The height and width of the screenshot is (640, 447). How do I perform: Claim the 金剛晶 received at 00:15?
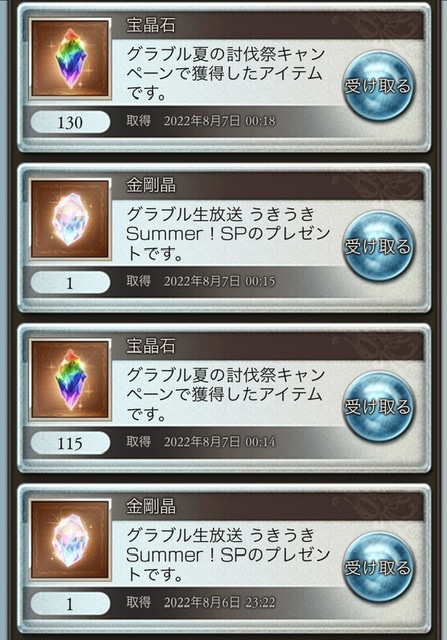pyautogui.click(x=378, y=246)
